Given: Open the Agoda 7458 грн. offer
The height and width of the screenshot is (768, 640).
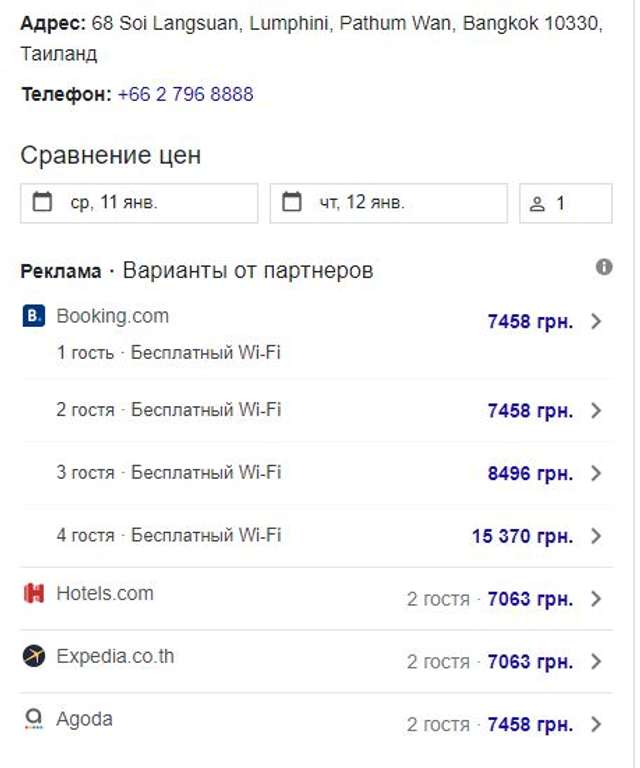Looking at the screenshot, I should [529, 724].
